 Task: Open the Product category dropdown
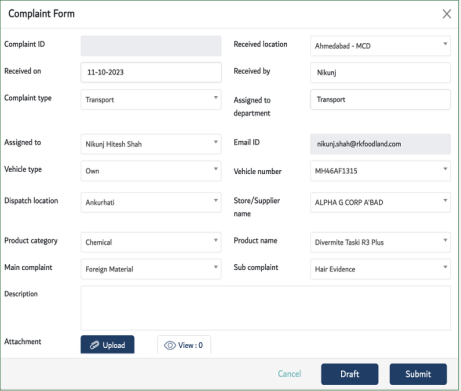[x=151, y=242]
